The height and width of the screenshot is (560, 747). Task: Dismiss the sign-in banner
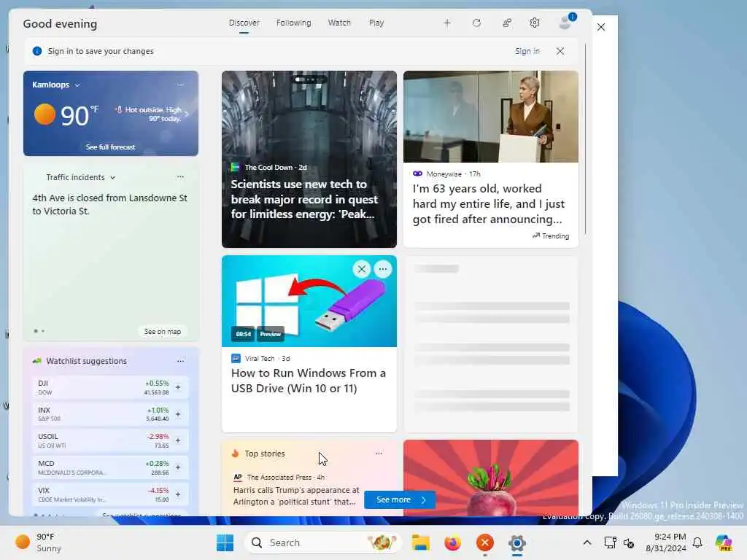pyautogui.click(x=560, y=51)
